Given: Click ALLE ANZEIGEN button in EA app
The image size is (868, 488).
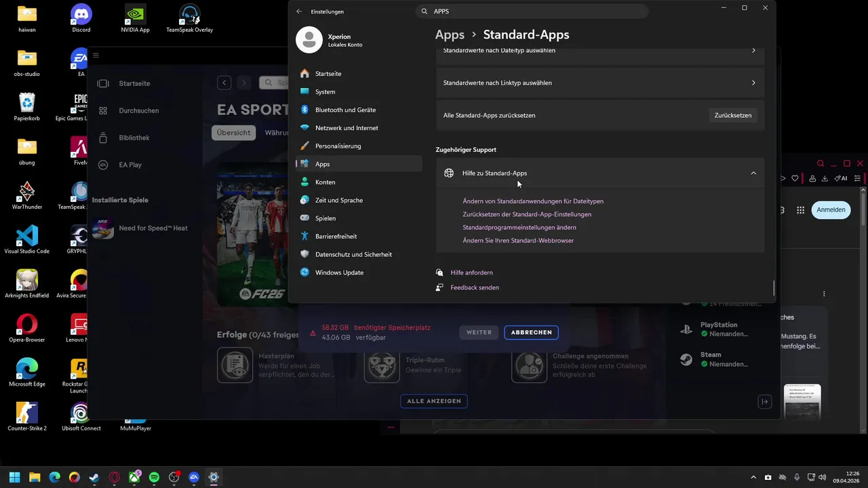Looking at the screenshot, I should coord(434,401).
